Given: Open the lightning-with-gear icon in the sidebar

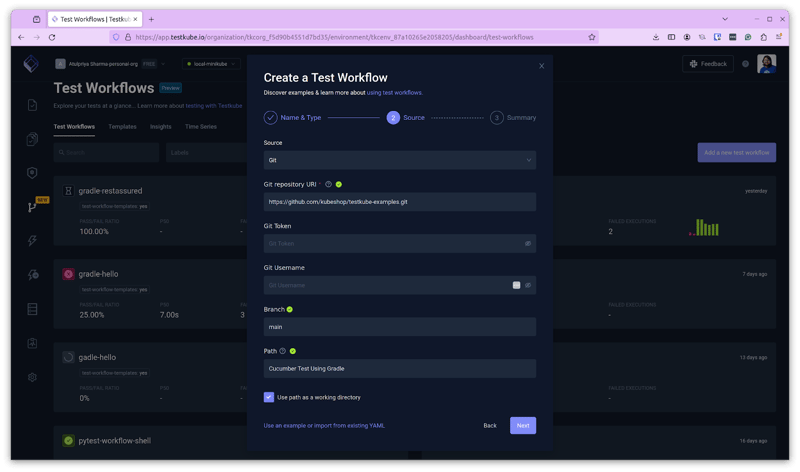Looking at the screenshot, I should point(33,275).
